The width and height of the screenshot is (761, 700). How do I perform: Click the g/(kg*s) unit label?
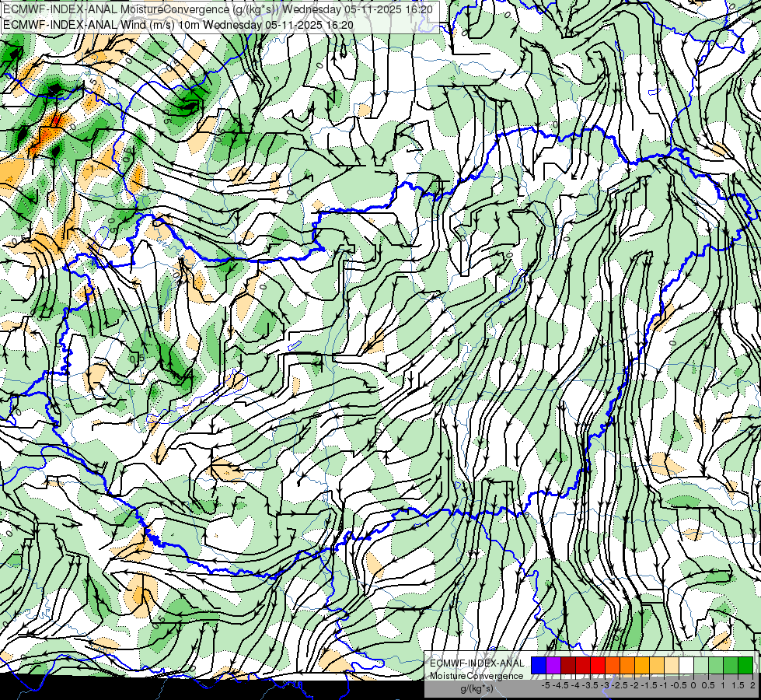click(x=476, y=689)
